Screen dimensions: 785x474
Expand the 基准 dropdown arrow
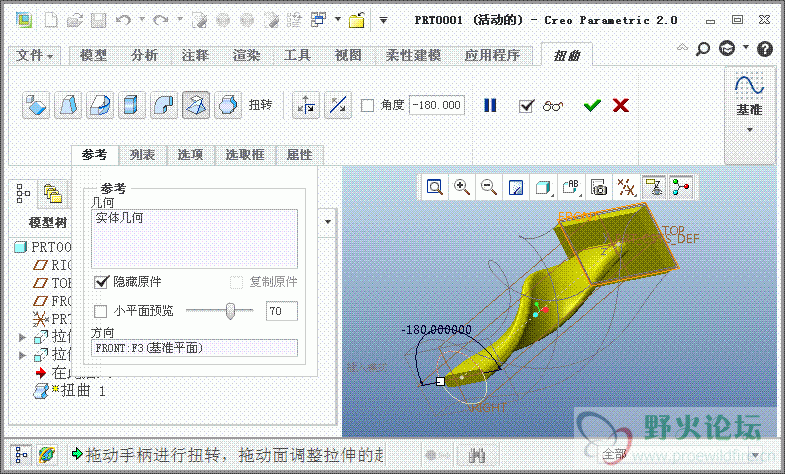(x=749, y=130)
